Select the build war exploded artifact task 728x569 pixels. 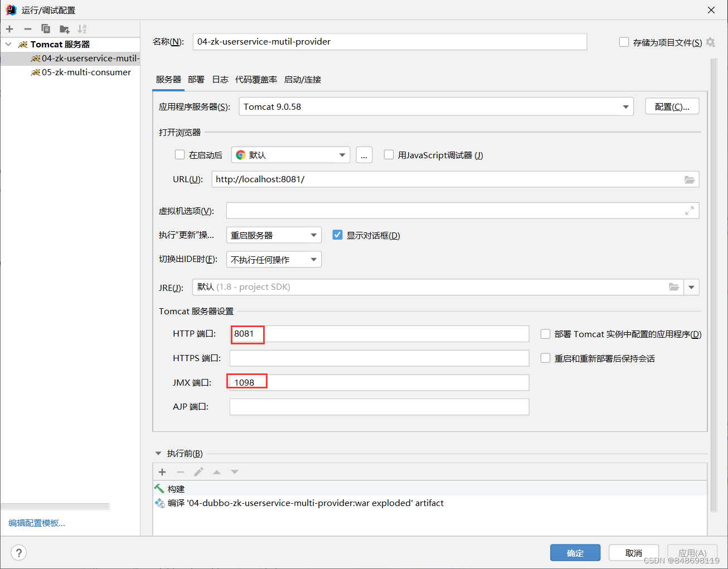(x=430, y=503)
